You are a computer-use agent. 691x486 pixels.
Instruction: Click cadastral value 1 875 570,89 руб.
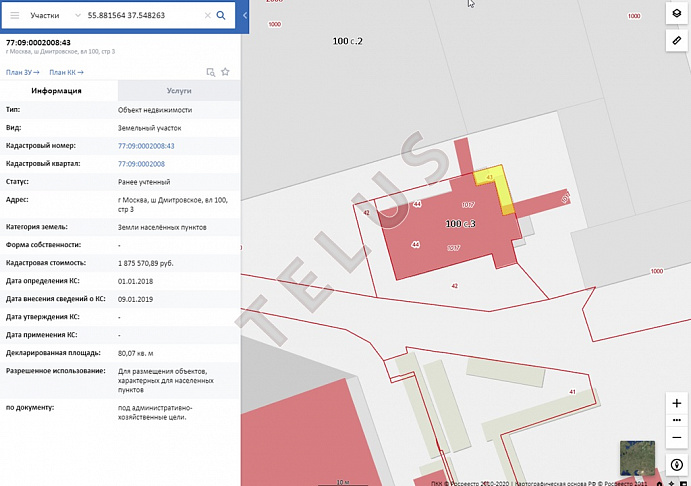coord(145,263)
